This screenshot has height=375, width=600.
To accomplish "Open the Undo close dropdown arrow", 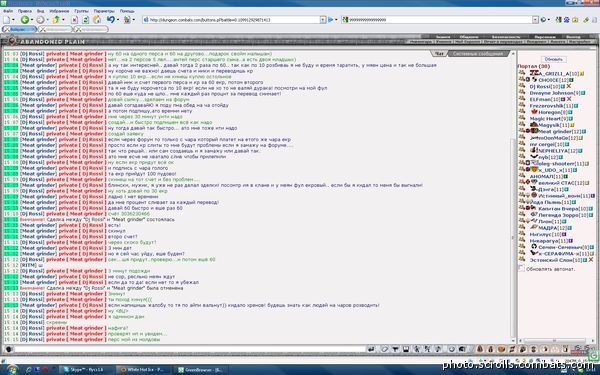I will click(x=118, y=20).
